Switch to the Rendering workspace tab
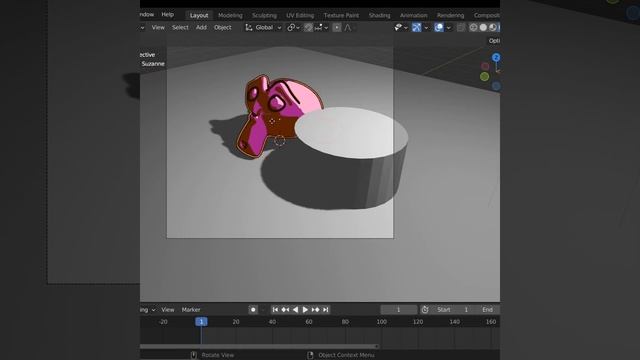The image size is (640, 360). tap(450, 15)
